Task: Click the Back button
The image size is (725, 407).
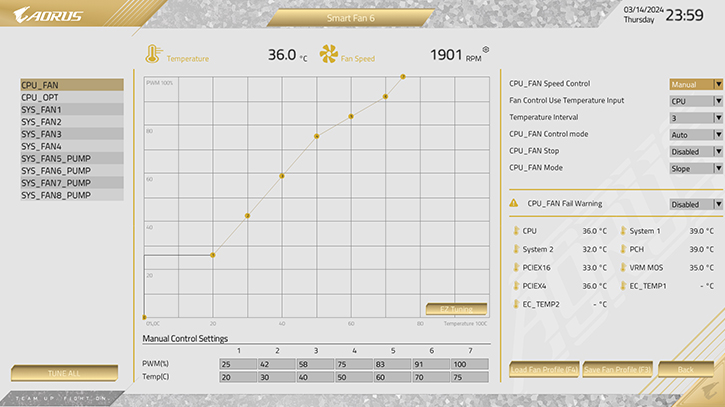Action: point(686,369)
